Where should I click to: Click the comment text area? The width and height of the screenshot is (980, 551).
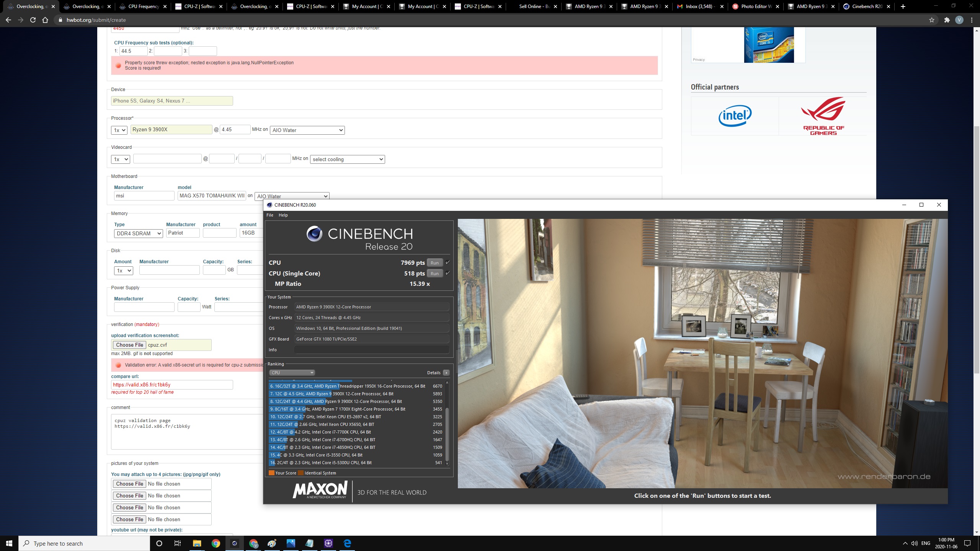coord(188,432)
